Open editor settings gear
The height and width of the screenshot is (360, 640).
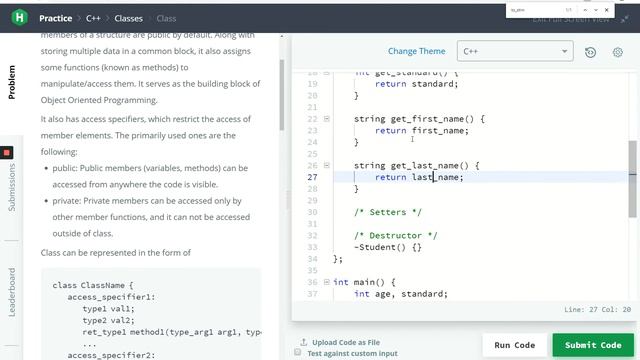tap(618, 52)
